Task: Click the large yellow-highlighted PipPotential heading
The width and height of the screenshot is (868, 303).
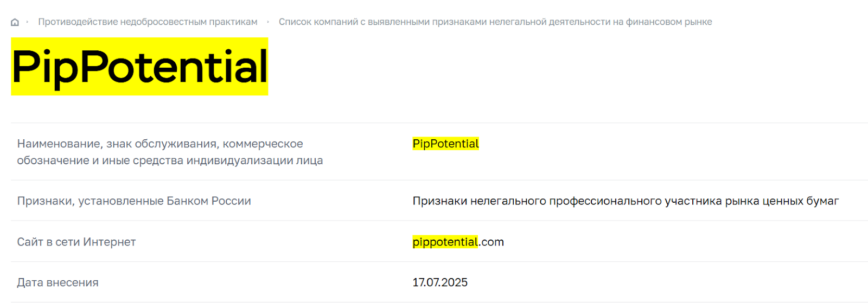Action: coord(139,67)
